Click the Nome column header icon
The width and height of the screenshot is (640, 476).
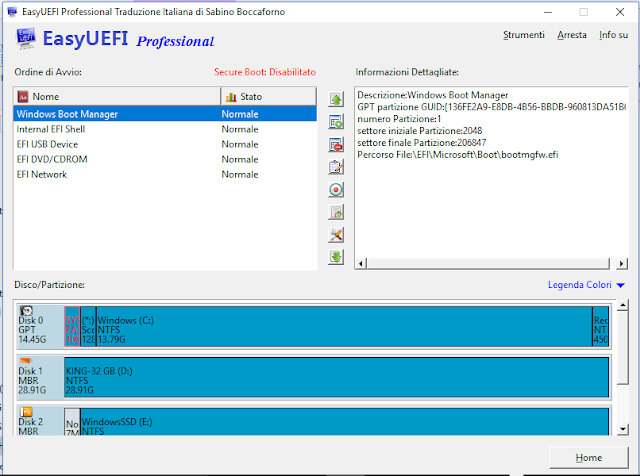[23, 97]
